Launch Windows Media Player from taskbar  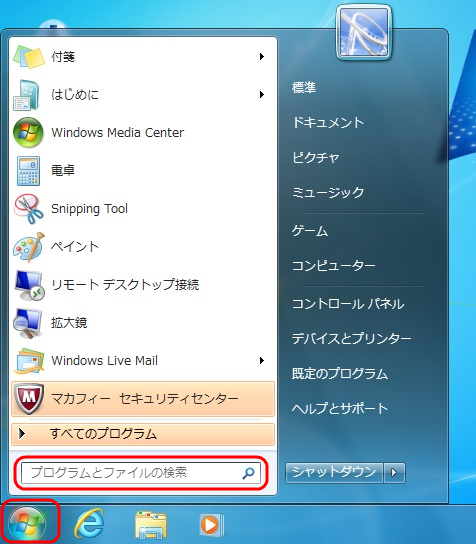tap(211, 525)
